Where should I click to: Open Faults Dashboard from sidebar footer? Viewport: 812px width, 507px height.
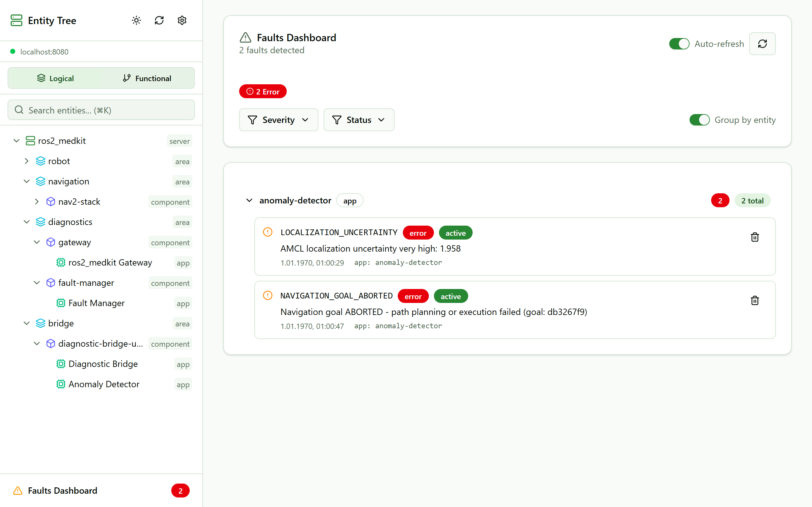point(63,490)
